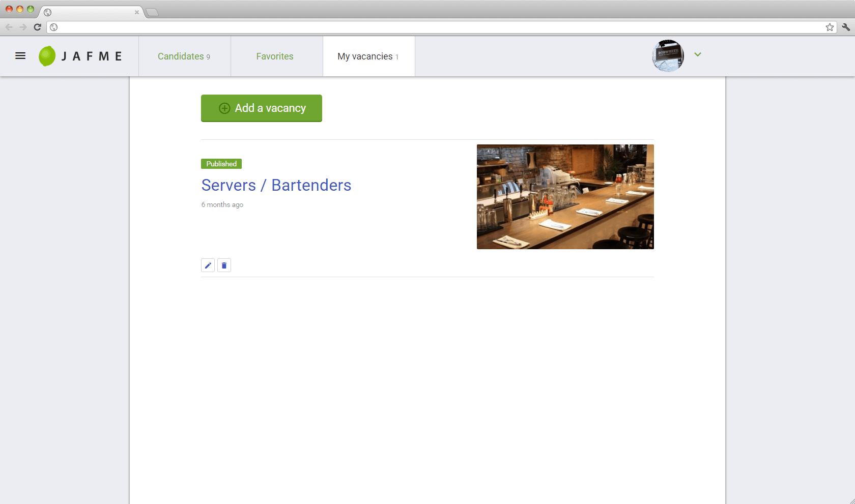Switch to the Candidates tab

pos(184,56)
